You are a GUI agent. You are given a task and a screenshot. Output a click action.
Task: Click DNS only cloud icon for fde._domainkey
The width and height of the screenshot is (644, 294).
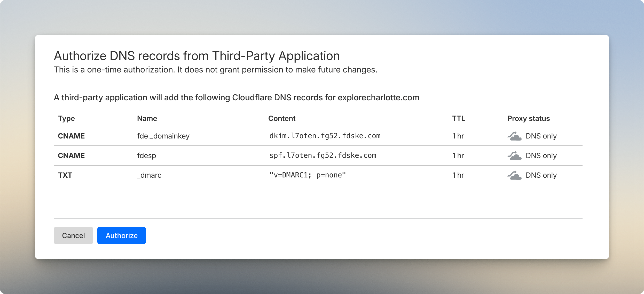(x=514, y=136)
